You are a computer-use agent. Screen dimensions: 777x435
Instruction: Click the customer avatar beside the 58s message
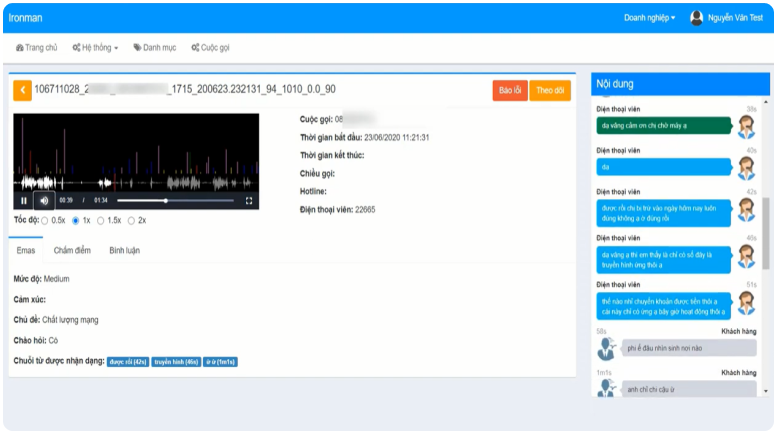(x=607, y=348)
